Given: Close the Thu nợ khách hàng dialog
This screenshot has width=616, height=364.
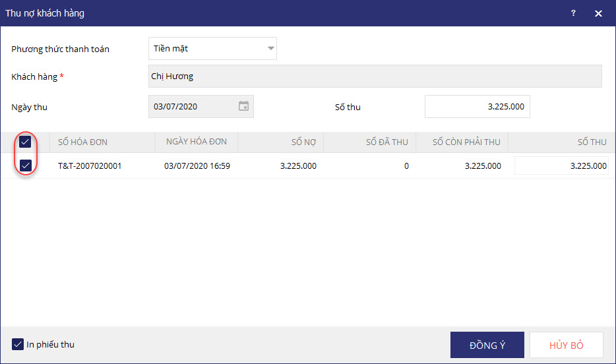Looking at the screenshot, I should [x=598, y=13].
